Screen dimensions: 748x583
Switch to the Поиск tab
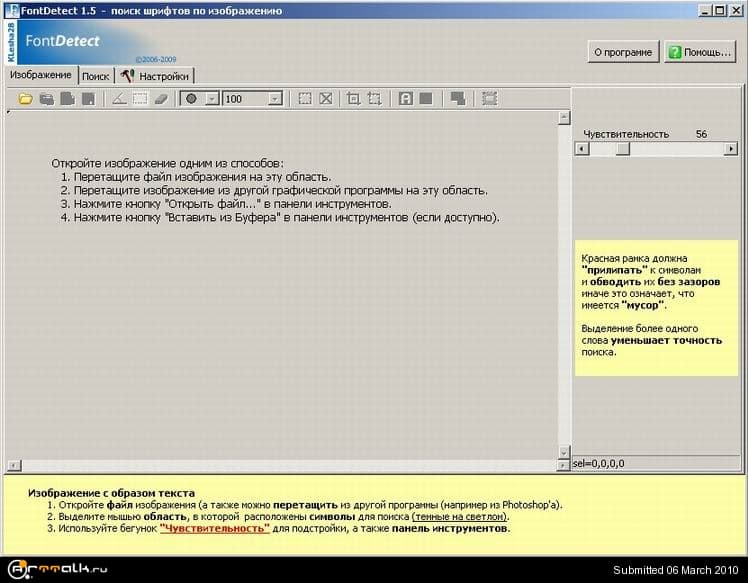[95, 76]
